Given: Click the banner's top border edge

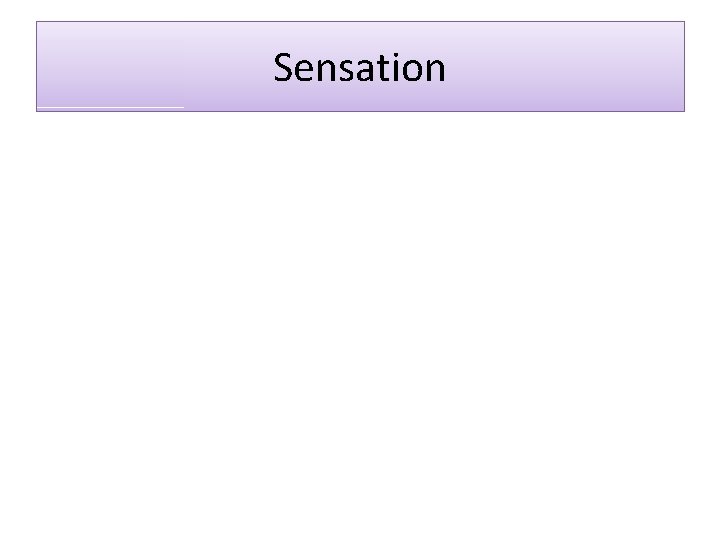Looking at the screenshot, I should pos(360,22).
